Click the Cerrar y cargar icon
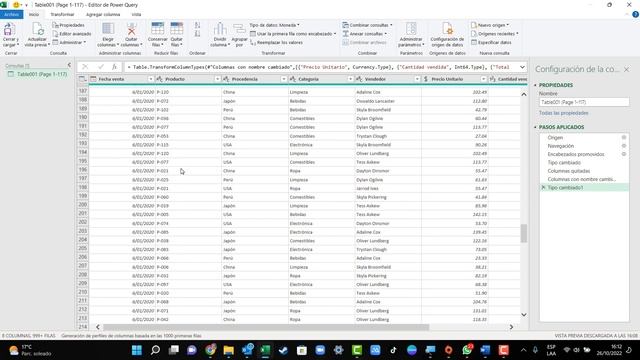This screenshot has width=640, height=360. pos(10,30)
